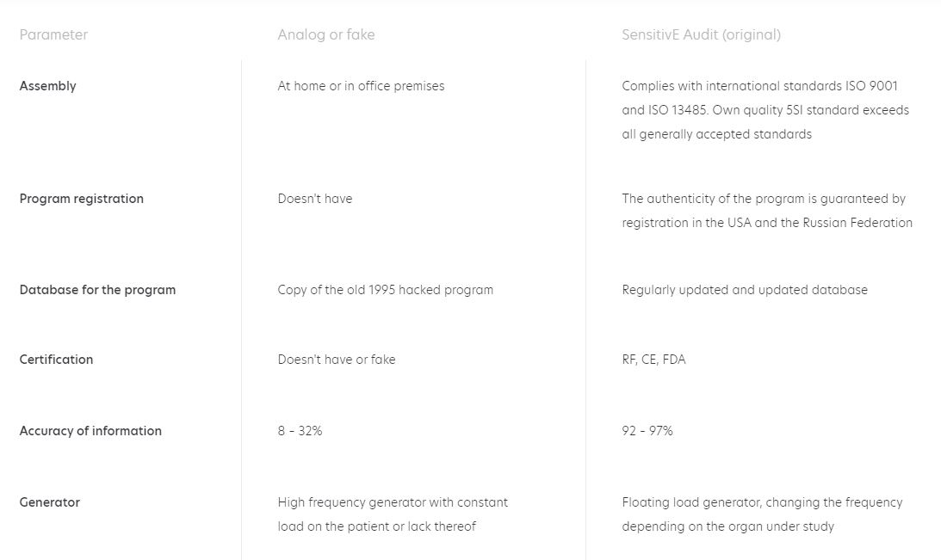Click the Parameter column header
The height and width of the screenshot is (560, 941).
click(53, 35)
